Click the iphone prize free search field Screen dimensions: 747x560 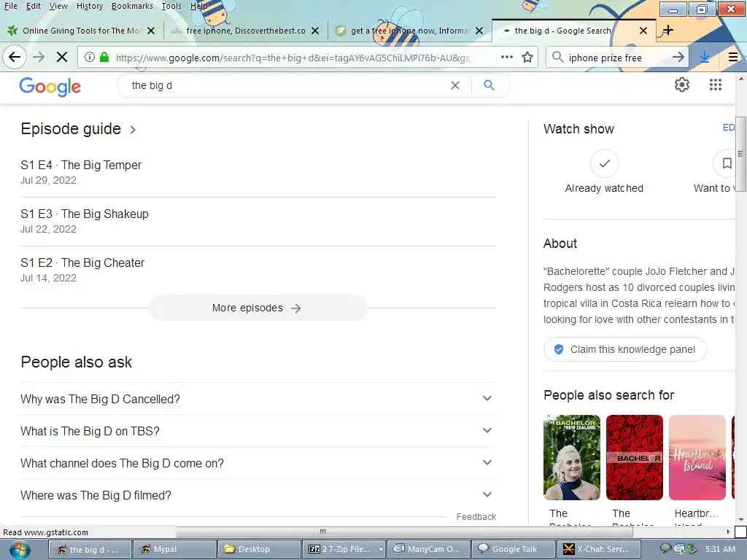point(617,58)
